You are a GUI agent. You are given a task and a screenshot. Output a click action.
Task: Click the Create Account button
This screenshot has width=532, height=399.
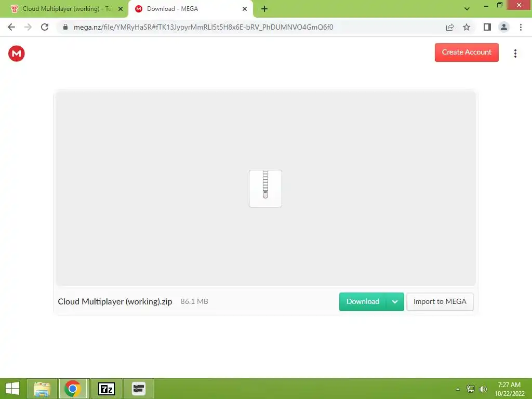pyautogui.click(x=467, y=52)
